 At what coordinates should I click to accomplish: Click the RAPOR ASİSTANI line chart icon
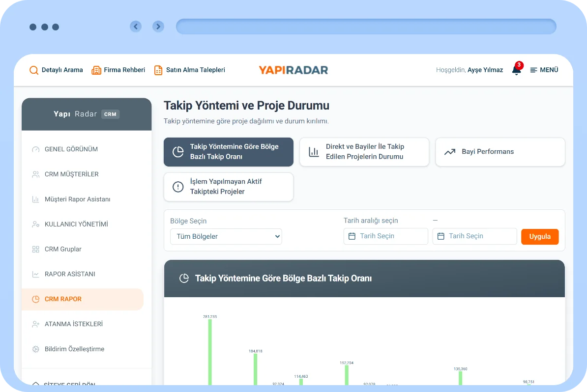tap(35, 274)
